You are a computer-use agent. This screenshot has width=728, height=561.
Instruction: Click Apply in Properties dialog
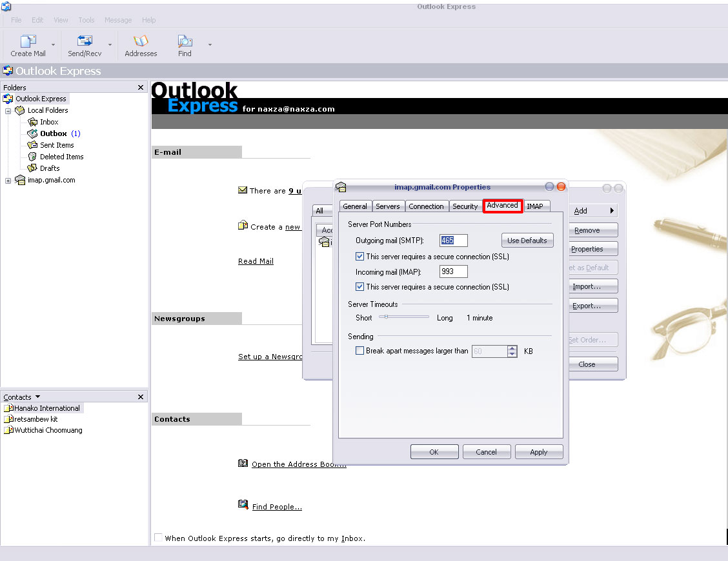(x=538, y=452)
